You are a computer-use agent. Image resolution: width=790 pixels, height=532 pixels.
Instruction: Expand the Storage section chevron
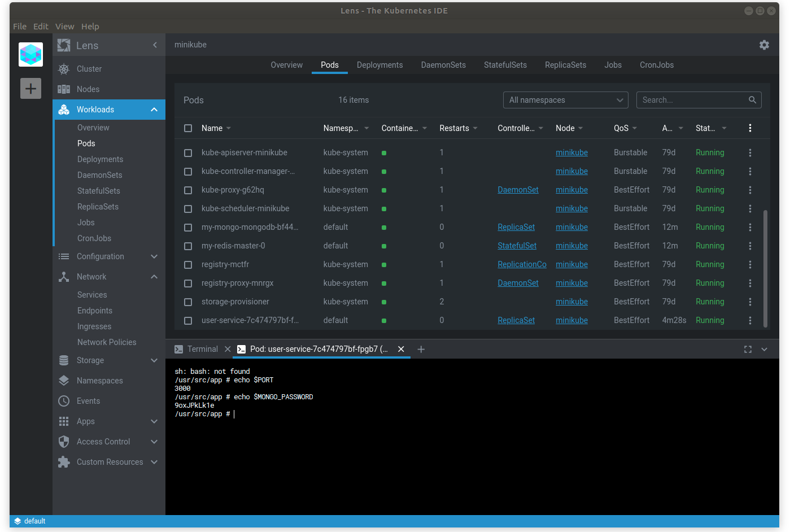tap(154, 360)
